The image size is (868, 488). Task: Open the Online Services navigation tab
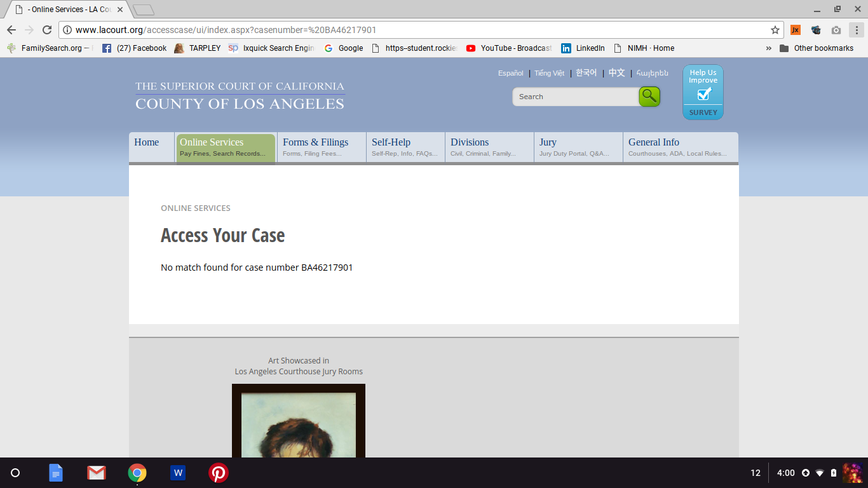pos(226,147)
